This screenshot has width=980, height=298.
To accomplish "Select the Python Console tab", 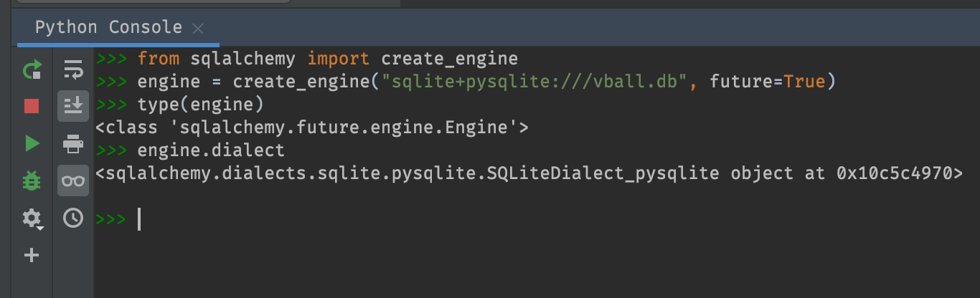I will point(108,28).
